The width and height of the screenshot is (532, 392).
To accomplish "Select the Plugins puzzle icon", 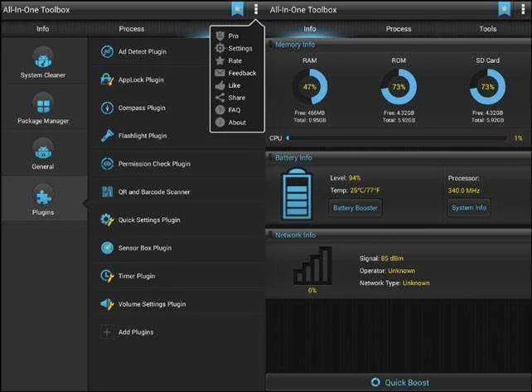I will (43, 195).
